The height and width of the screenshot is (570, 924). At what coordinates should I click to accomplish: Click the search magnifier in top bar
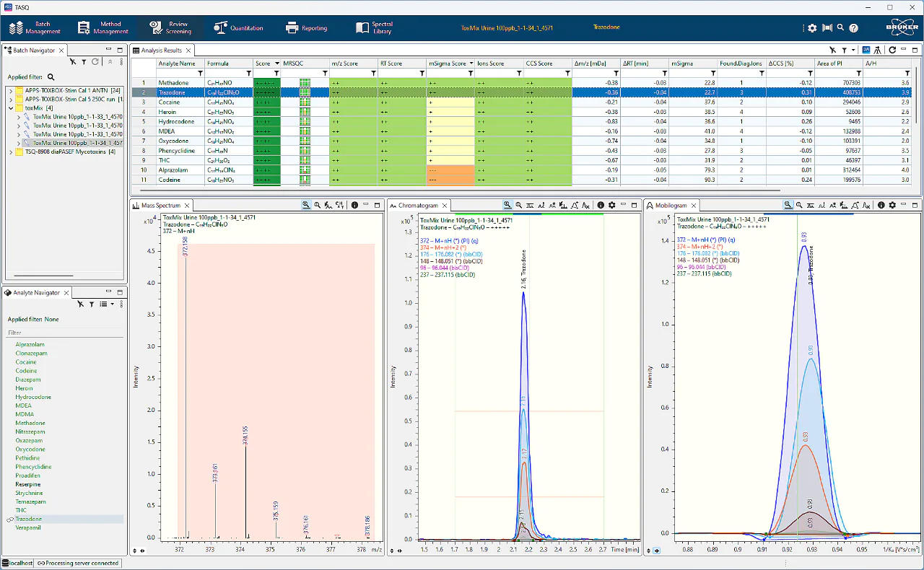coord(840,28)
